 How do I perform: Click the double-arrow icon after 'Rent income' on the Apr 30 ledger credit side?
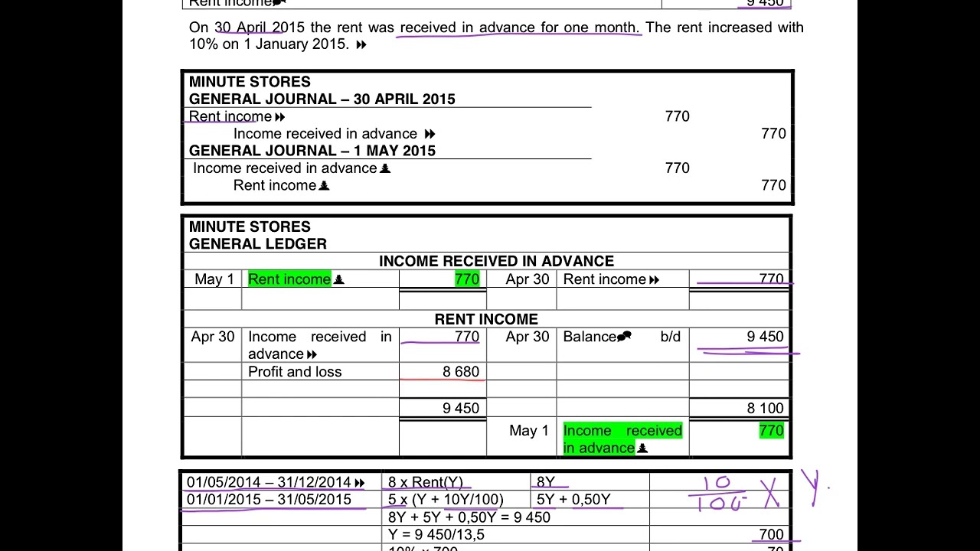coord(654,280)
